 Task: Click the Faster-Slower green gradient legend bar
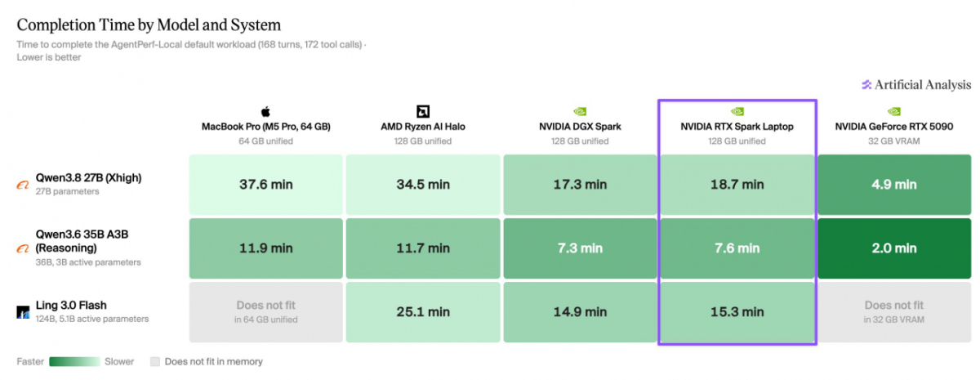point(74,361)
